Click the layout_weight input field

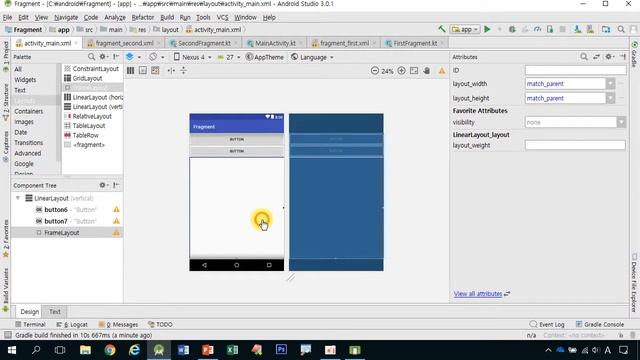tap(575, 145)
